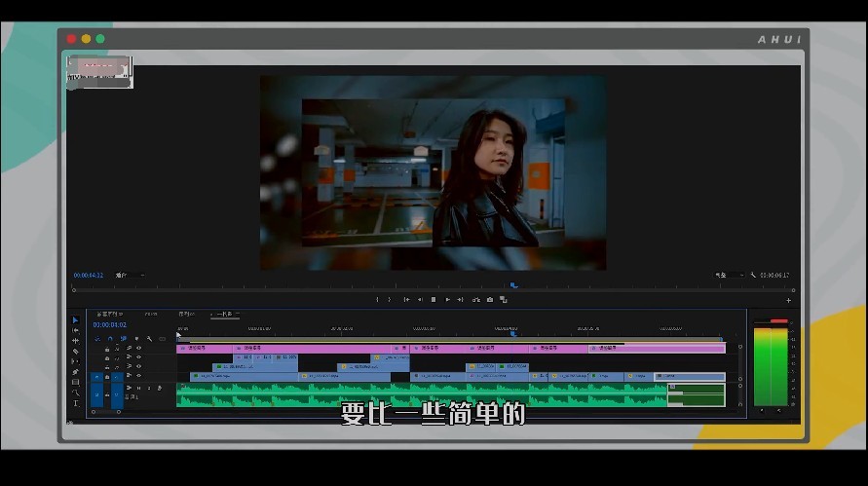Hide the top video track with eye icon
Viewport: 868px width, 486px height.
tap(138, 348)
